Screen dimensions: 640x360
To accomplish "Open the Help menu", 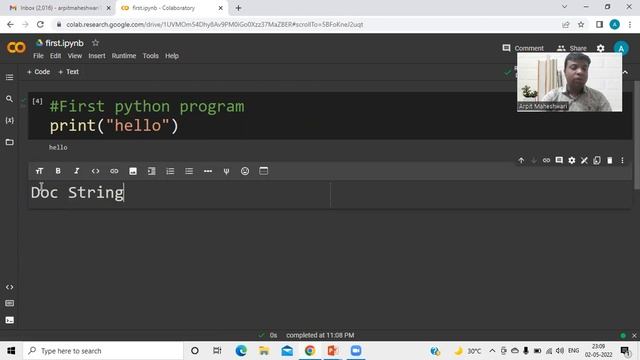I will click(x=172, y=56).
